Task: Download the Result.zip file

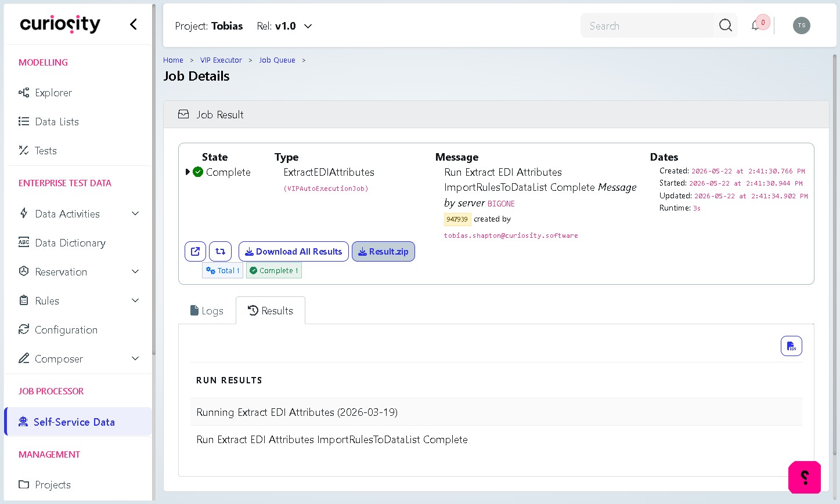Action: pyautogui.click(x=383, y=252)
